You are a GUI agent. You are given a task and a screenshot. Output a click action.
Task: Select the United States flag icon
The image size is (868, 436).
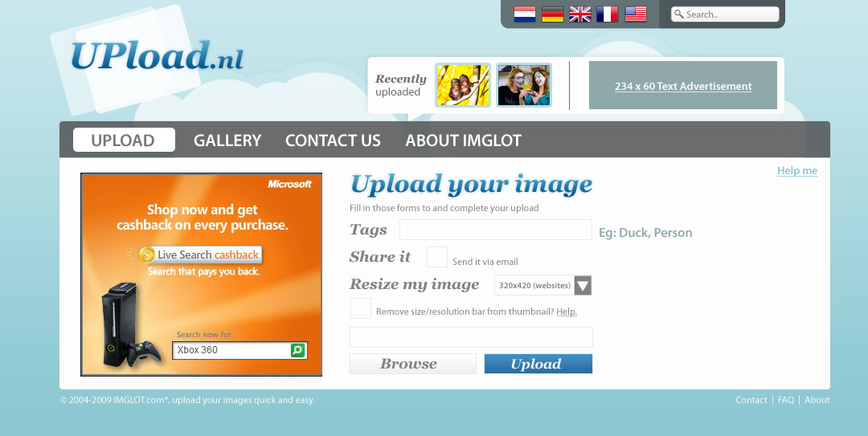636,14
